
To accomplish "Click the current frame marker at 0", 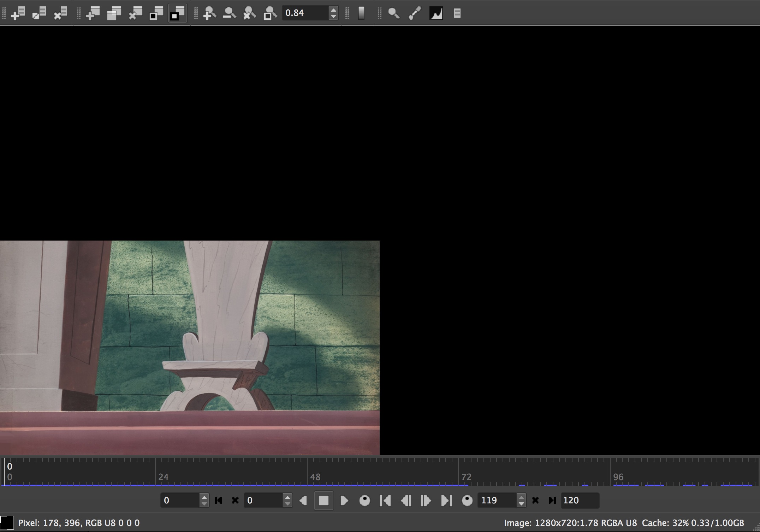I will pyautogui.click(x=5, y=471).
